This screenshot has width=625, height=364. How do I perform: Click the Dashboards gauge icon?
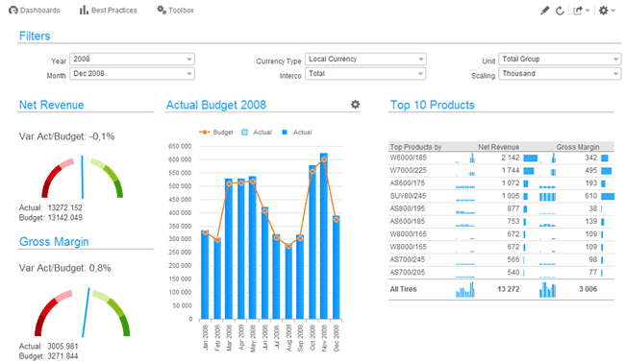[x=13, y=10]
